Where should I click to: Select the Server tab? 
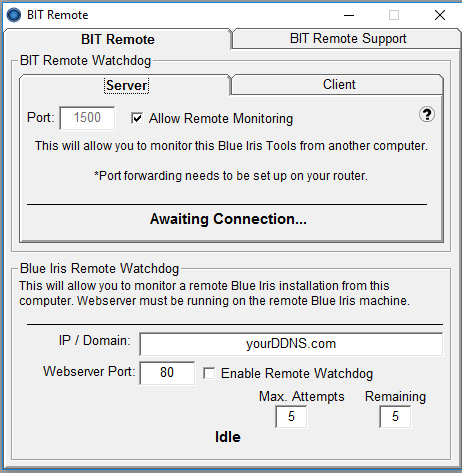click(x=126, y=85)
